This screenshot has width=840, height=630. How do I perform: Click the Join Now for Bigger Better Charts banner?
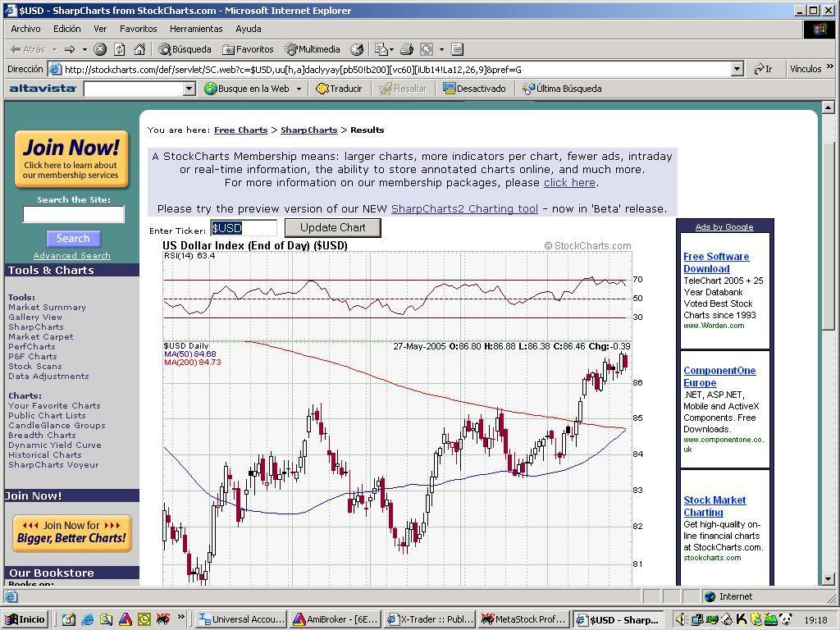72,533
